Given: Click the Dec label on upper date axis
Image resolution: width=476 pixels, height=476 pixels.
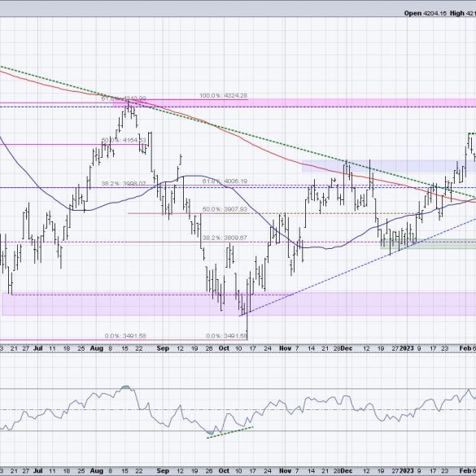Looking at the screenshot, I should tap(347, 348).
